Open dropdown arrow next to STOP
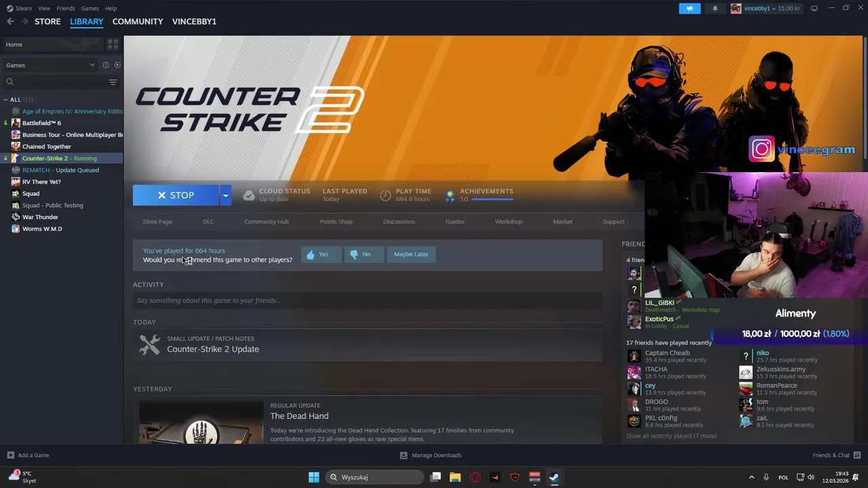868x488 pixels. coord(225,195)
